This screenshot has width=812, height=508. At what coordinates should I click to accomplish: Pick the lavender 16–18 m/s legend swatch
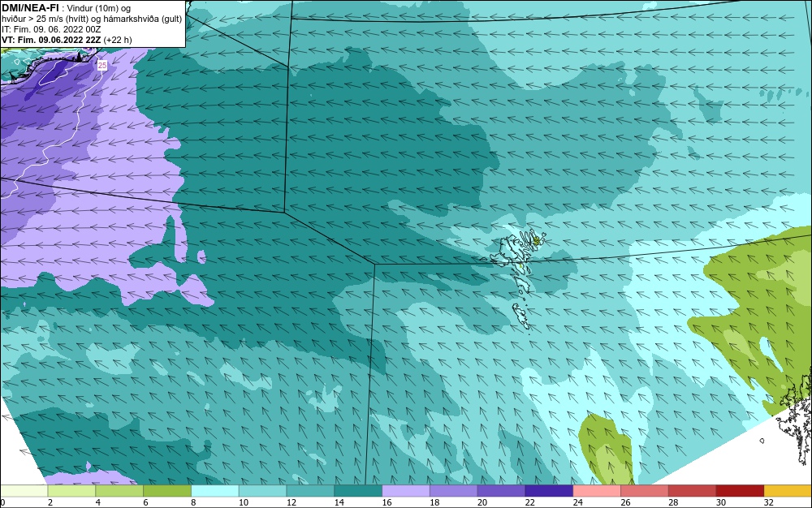coord(406,491)
